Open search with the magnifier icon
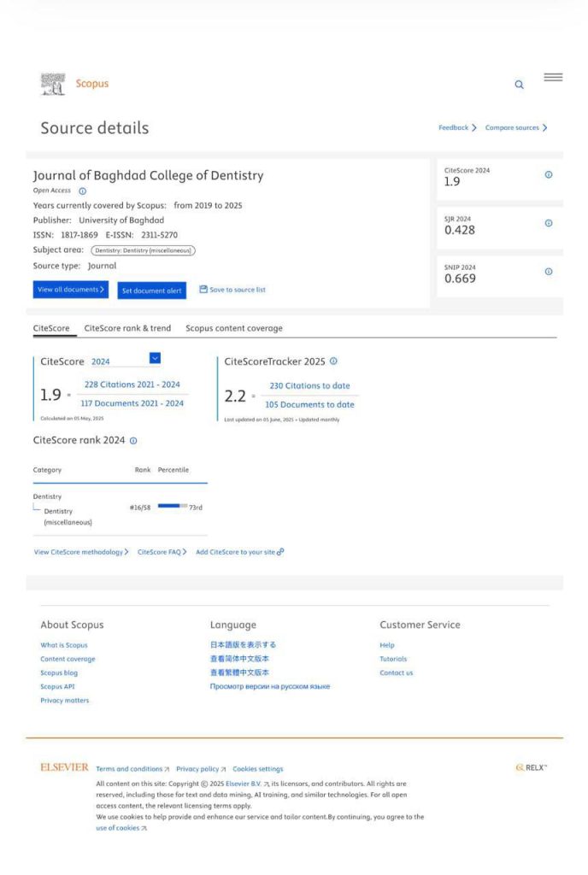Viewport: 588px width, 875px height. [519, 85]
